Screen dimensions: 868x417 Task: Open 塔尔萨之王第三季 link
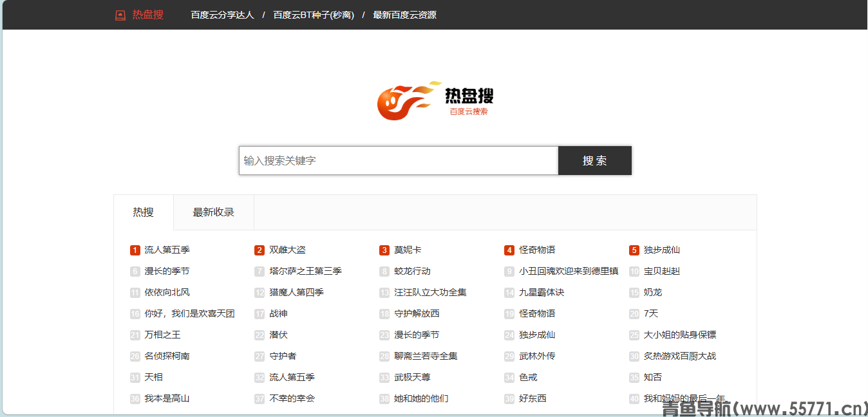click(x=305, y=271)
